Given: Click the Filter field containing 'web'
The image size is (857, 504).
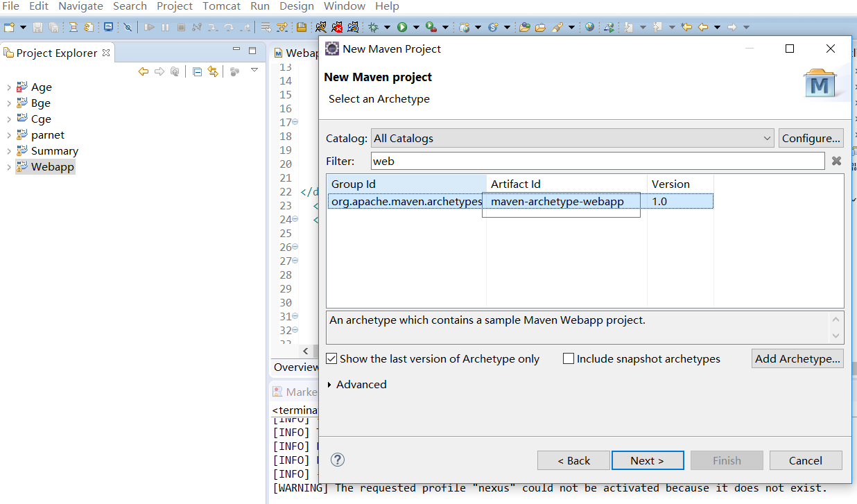Looking at the screenshot, I should point(598,161).
